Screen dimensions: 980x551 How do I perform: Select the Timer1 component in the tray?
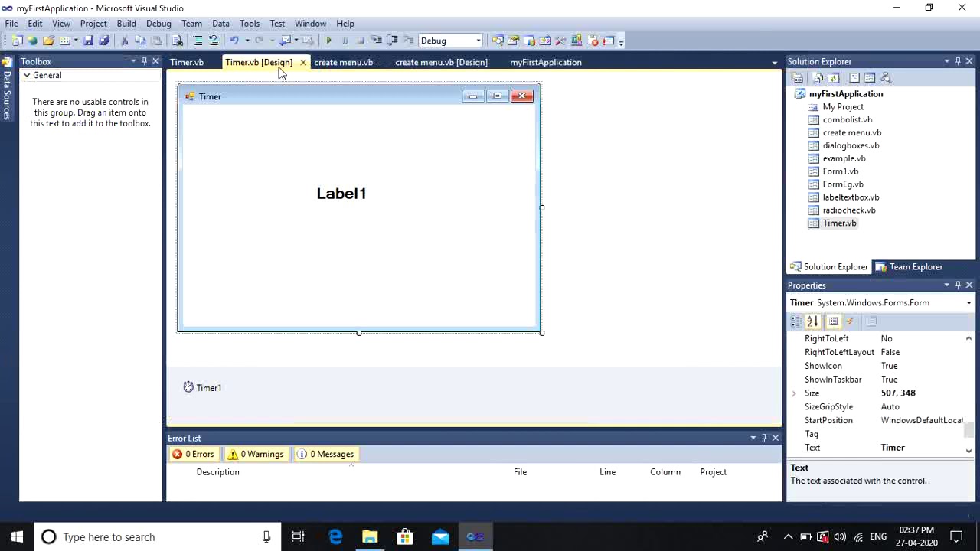202,387
